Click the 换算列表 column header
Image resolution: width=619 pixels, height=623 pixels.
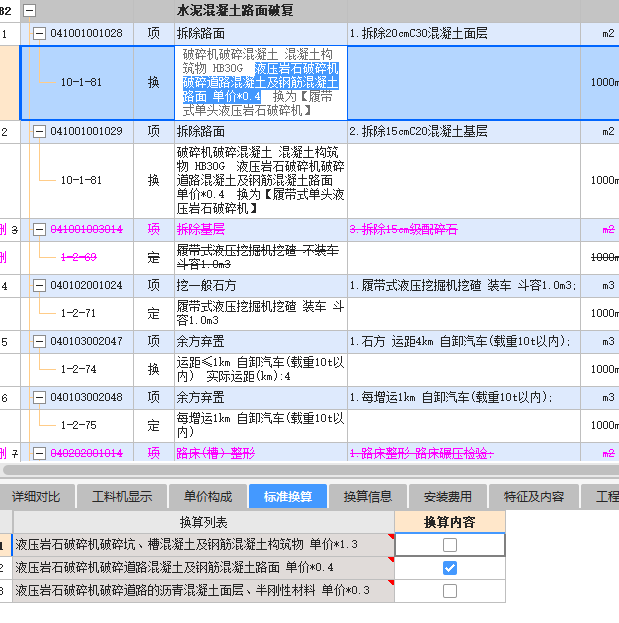204,522
